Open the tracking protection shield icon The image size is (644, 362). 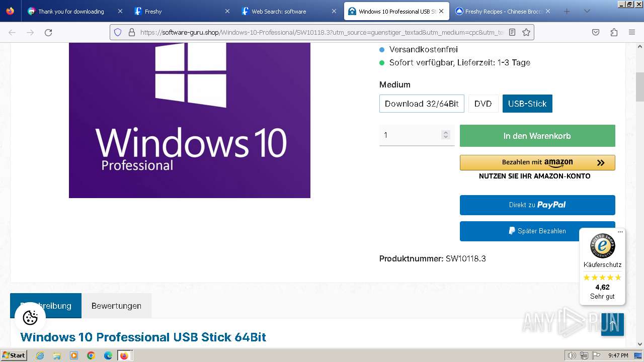(118, 32)
